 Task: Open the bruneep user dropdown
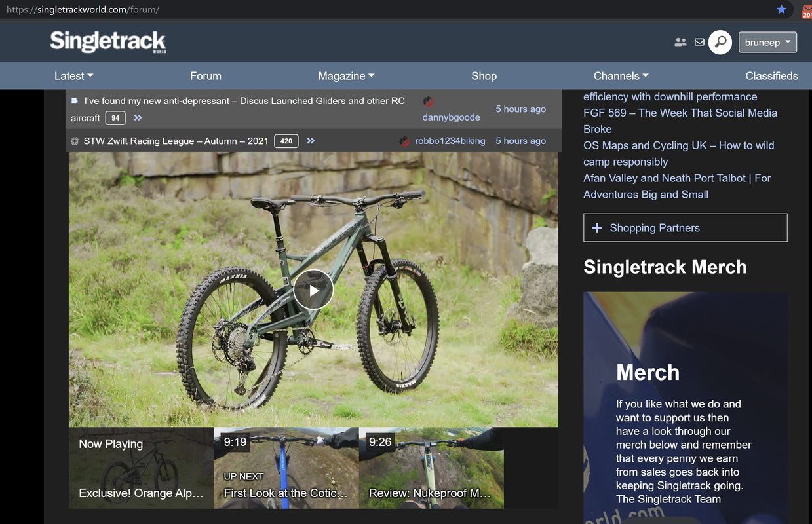[767, 42]
